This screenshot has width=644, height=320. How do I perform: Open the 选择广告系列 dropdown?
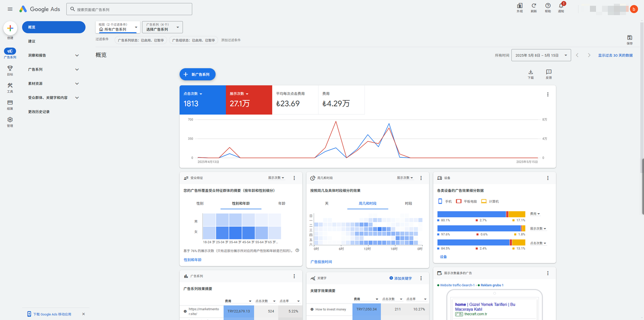(x=162, y=27)
